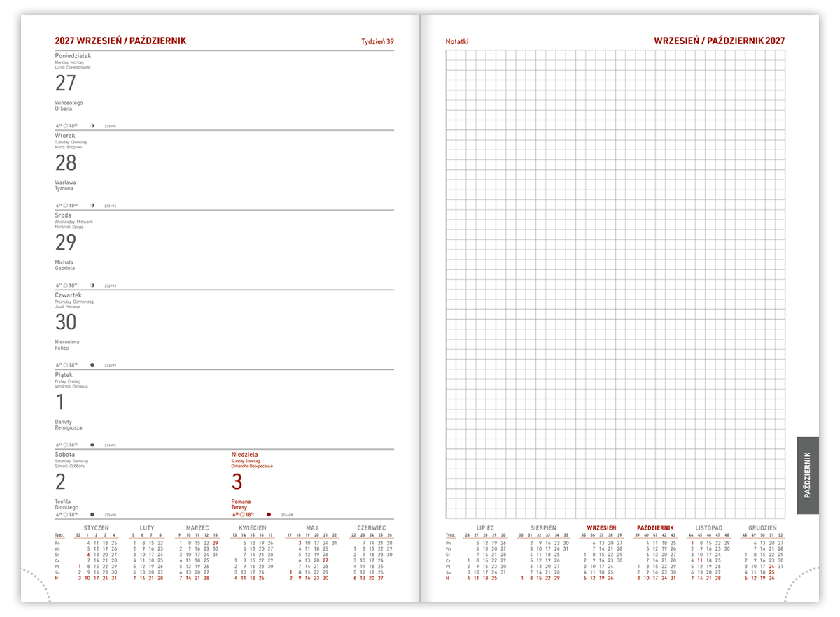Click the 'Notatki' heading
This screenshot has height=617, width=840.
tap(457, 41)
